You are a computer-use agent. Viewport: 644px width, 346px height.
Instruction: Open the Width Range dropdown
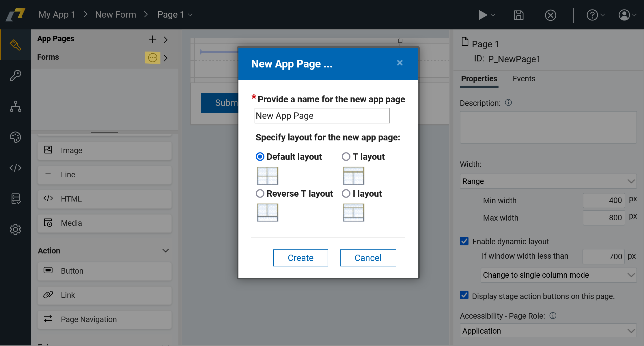click(548, 181)
